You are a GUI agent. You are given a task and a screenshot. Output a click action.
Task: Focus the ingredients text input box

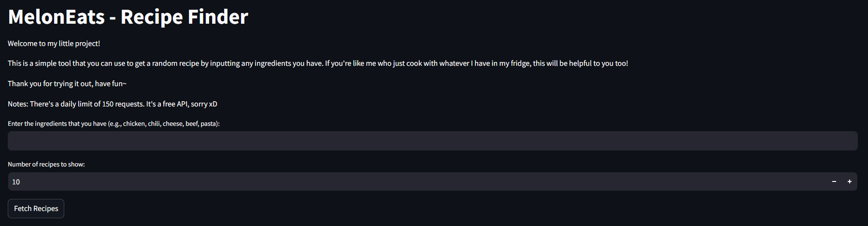click(x=432, y=141)
